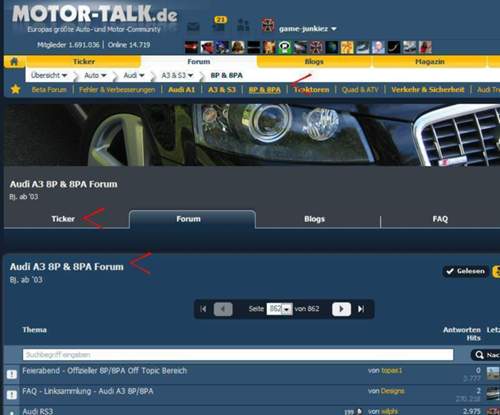Open 8P & 8PA link in favorites bar
The width and height of the screenshot is (500, 415).
pyautogui.click(x=265, y=90)
